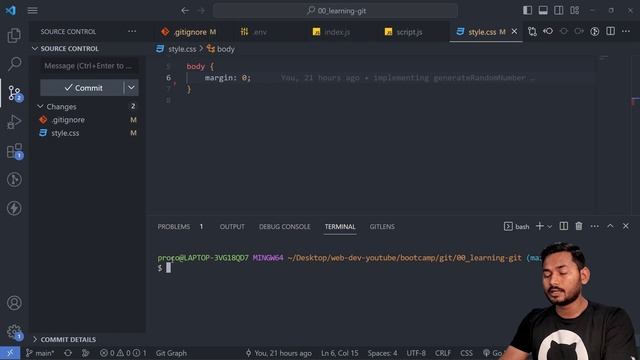Split the terminal pane
The image size is (640, 360).
(x=564, y=226)
